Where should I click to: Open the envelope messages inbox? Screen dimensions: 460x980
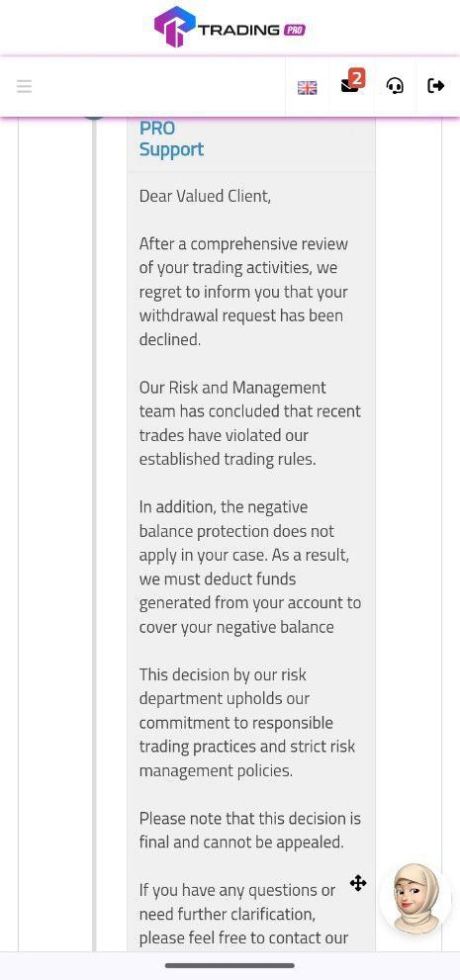[349, 86]
